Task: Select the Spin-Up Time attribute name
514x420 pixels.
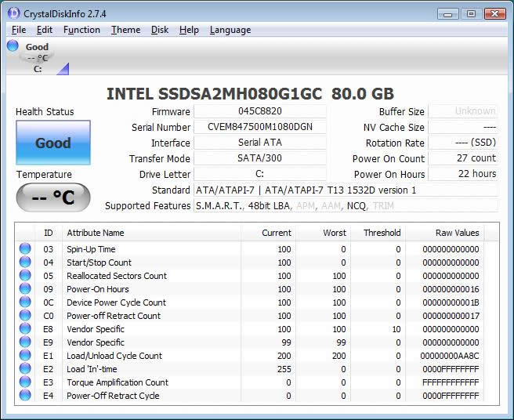Action: 91,249
